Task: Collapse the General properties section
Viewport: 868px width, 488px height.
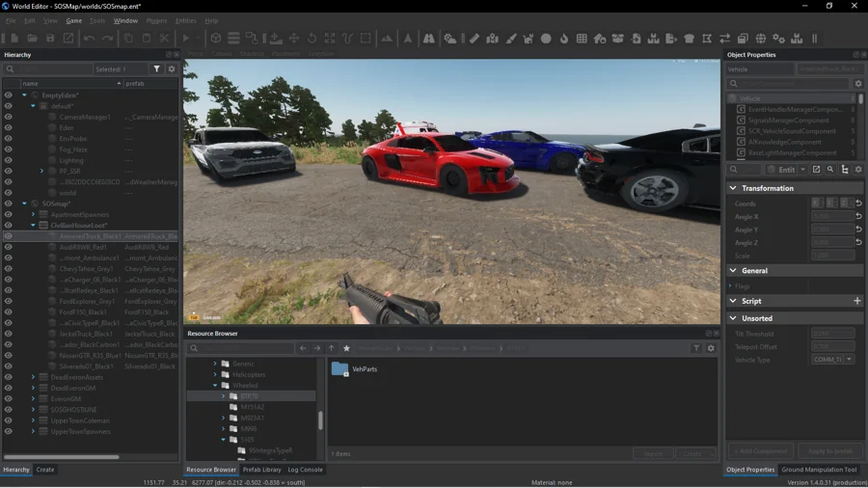Action: (734, 271)
